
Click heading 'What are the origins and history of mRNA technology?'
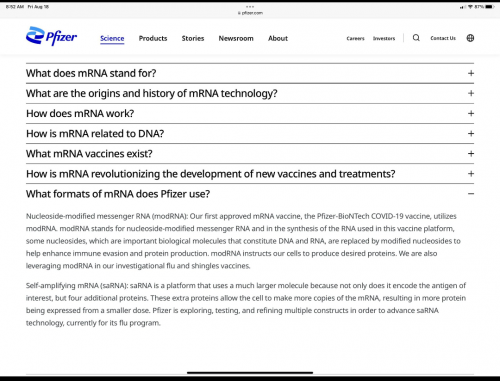point(152,94)
